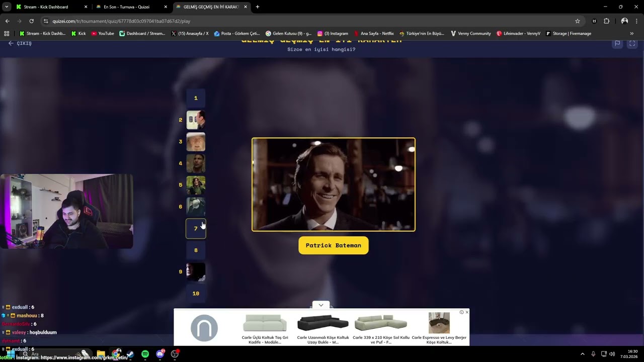Viewport: 644px width, 362px height.
Task: Reload the quizei page
Action: pyautogui.click(x=31, y=21)
